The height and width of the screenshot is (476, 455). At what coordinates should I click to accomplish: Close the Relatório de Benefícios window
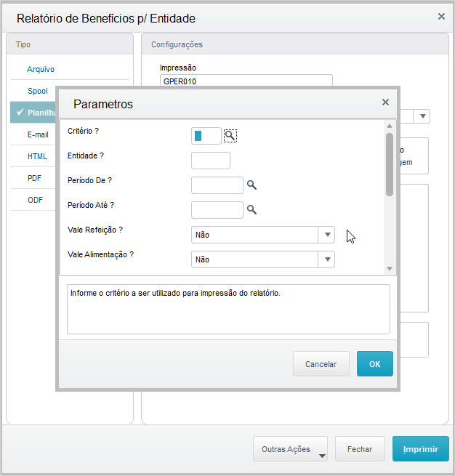click(441, 17)
